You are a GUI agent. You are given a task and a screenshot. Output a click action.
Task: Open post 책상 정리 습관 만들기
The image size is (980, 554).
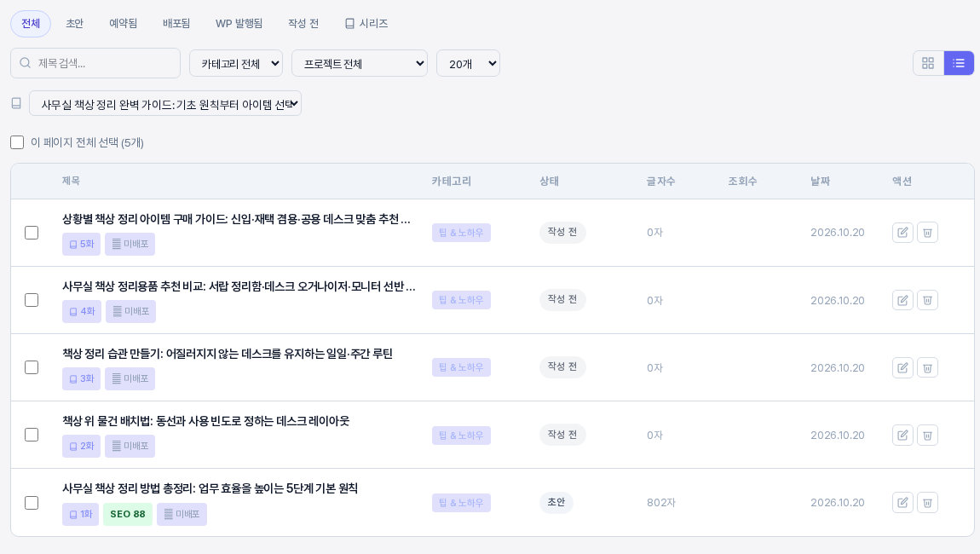[227, 354]
